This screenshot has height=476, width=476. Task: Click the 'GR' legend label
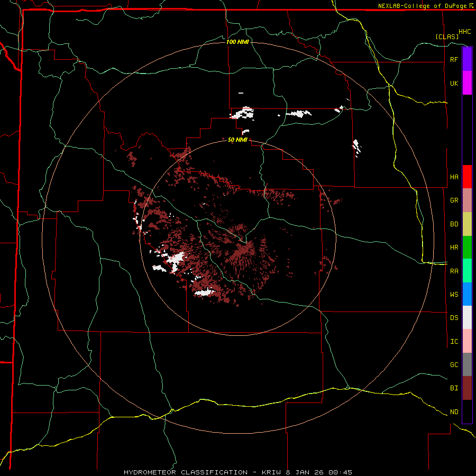coord(454,200)
